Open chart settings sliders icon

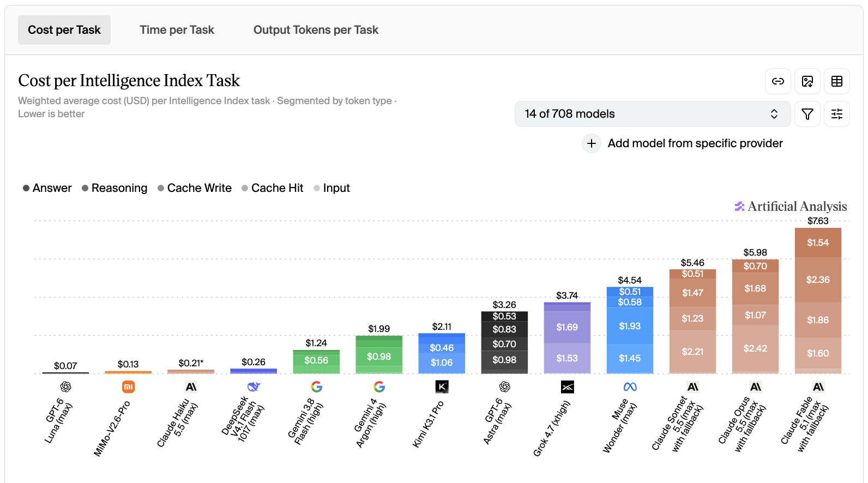837,114
